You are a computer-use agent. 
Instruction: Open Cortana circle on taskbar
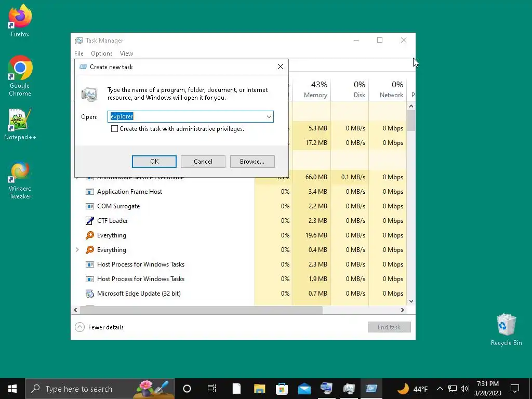(187, 389)
